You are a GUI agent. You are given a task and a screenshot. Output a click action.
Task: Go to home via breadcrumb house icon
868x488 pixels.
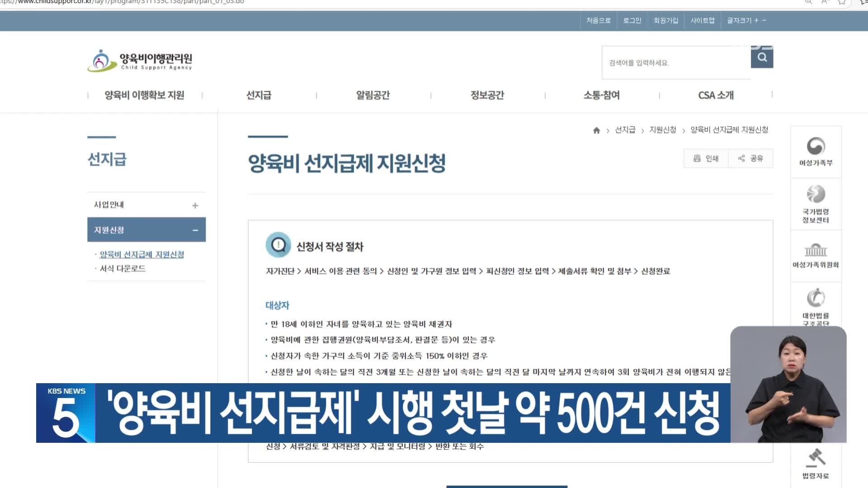coord(596,130)
